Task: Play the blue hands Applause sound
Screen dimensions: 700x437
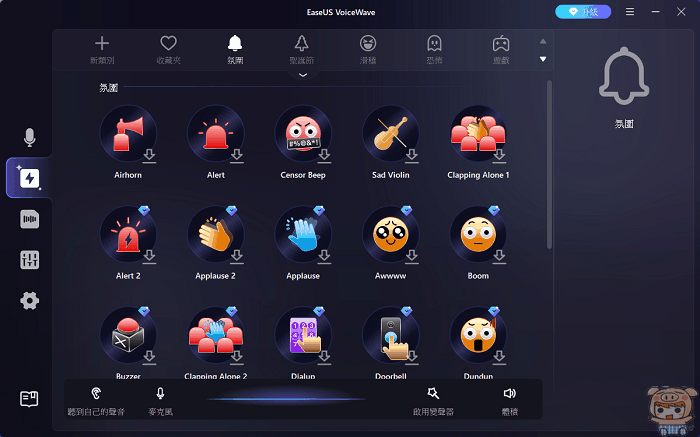Action: 303,234
